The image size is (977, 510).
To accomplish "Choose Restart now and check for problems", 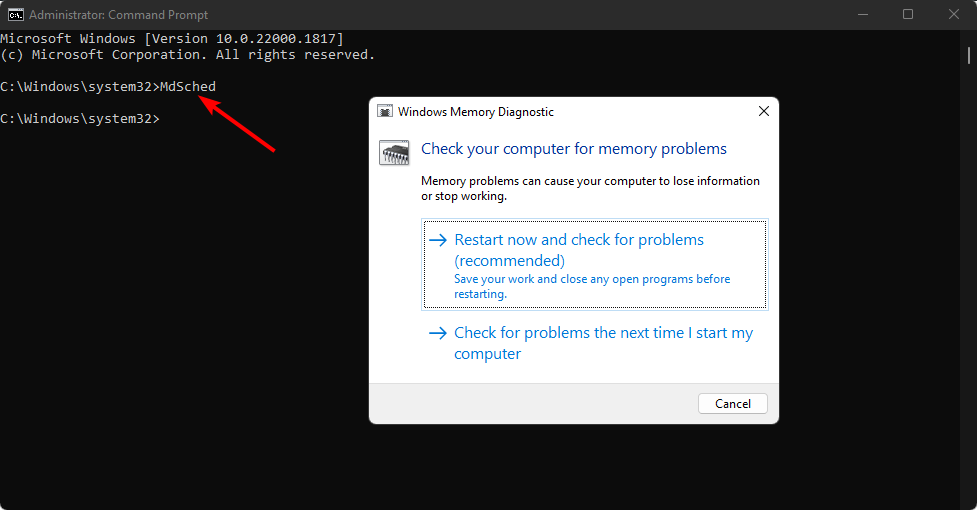I will pos(594,264).
